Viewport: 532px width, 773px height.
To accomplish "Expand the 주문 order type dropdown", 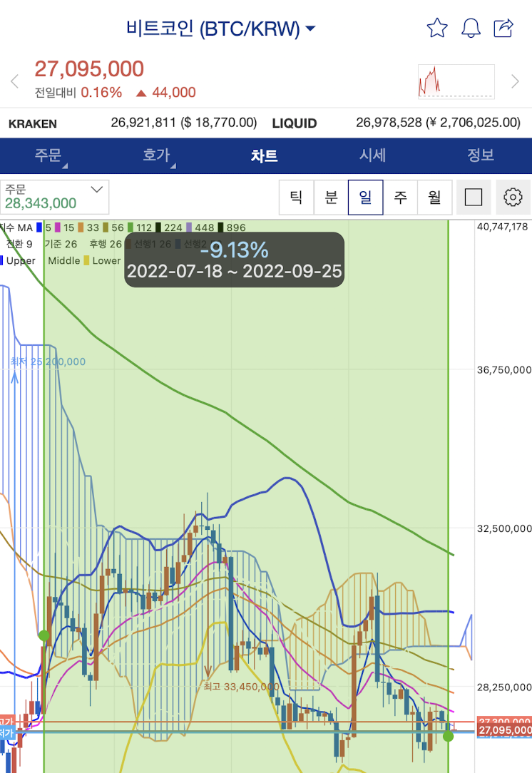I will pyautogui.click(x=54, y=198).
